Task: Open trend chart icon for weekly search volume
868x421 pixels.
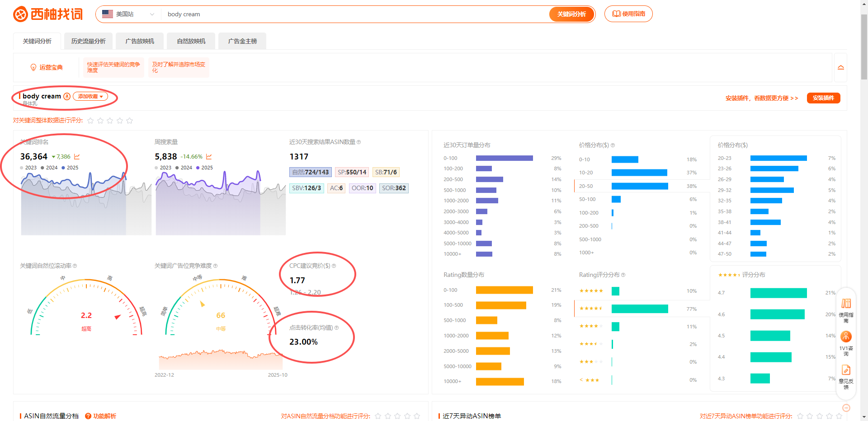Action: tap(209, 157)
